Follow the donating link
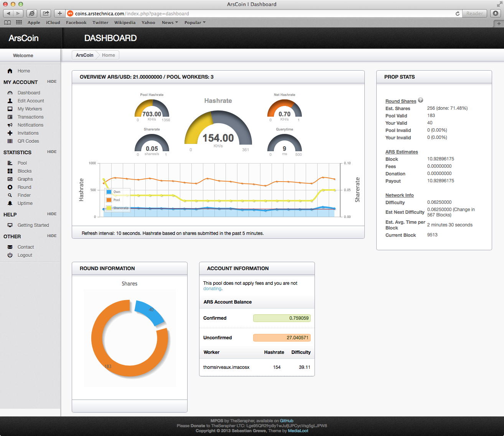Viewport: 504px width, 436px height. click(212, 289)
